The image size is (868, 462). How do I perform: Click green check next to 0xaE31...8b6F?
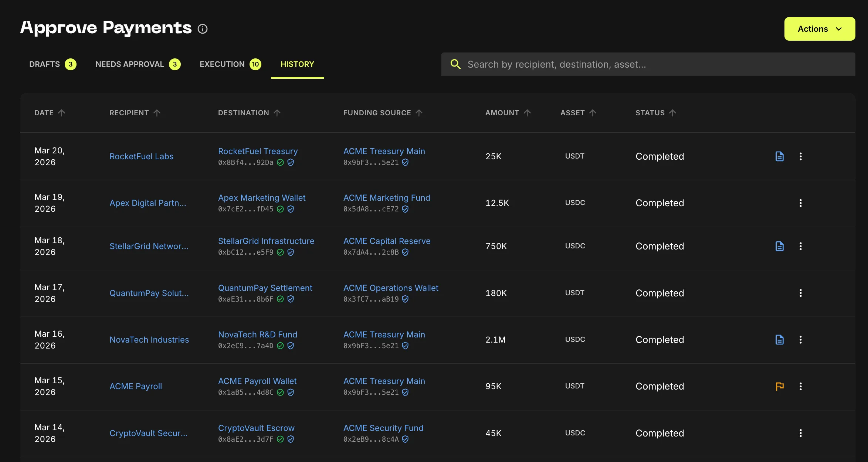(x=280, y=299)
